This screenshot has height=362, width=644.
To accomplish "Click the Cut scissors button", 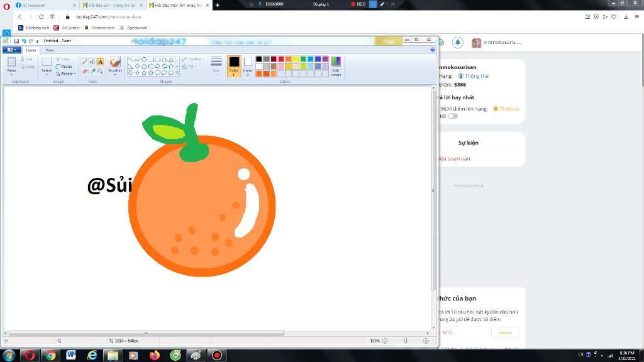I will pyautogui.click(x=26, y=59).
